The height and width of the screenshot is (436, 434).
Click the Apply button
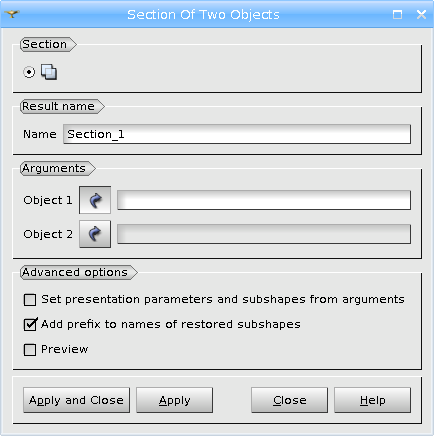click(174, 400)
